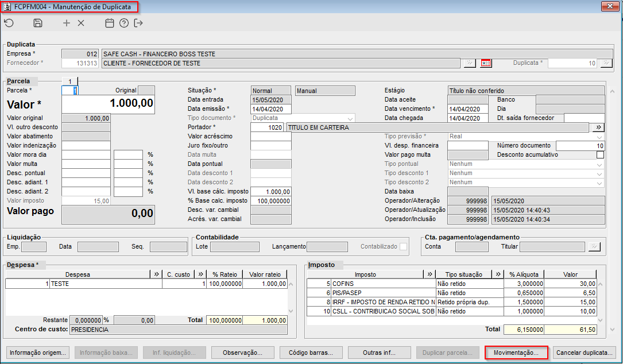Open the Tipo desconto 2 dropdown
The width and height of the screenshot is (623, 364).
[599, 183]
